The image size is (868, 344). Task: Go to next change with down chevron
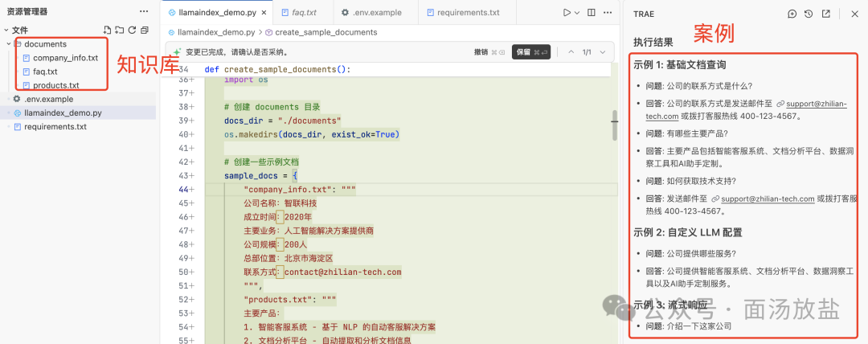[x=602, y=52]
